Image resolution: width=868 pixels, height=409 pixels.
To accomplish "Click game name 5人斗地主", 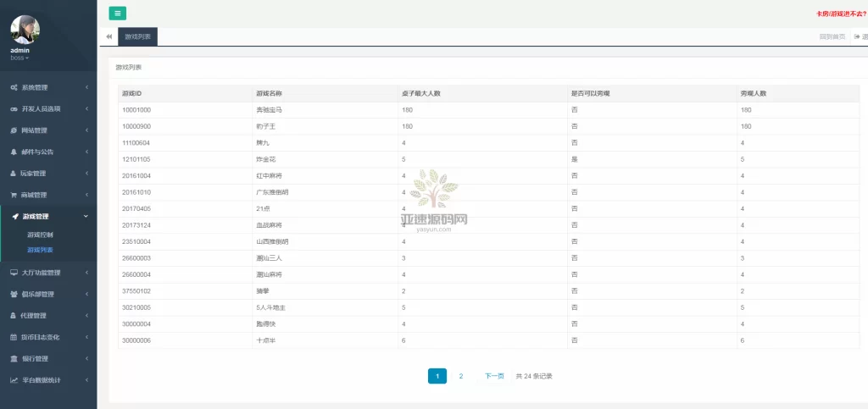I will click(270, 308).
